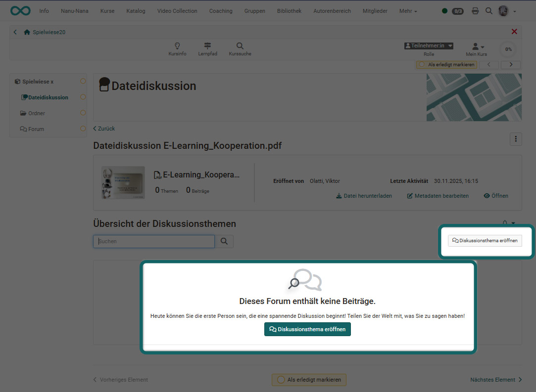
Task: Toggle bottom Als erledigt markieren button
Action: (x=309, y=380)
